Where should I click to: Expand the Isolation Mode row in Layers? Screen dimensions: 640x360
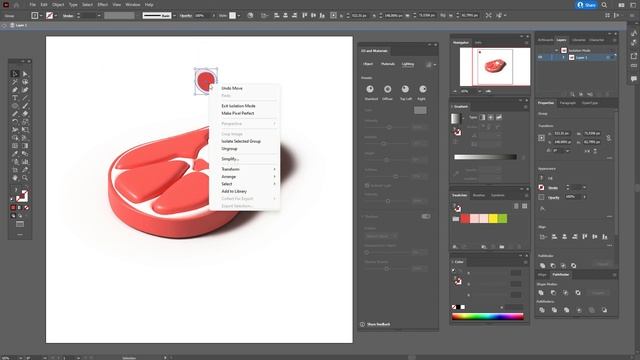[556, 50]
